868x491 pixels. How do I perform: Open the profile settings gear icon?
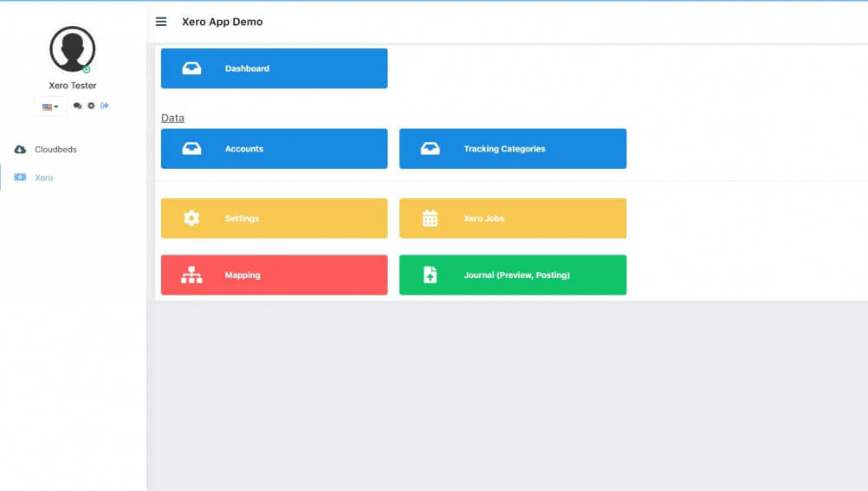click(91, 106)
